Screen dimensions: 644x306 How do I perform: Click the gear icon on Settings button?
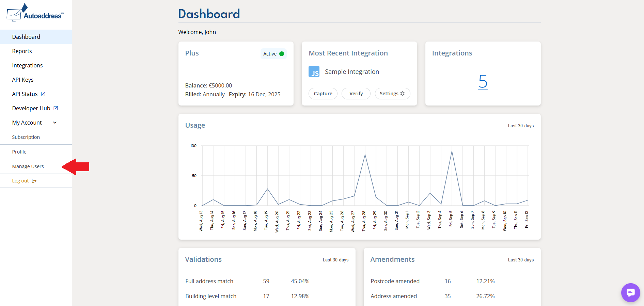tap(403, 94)
